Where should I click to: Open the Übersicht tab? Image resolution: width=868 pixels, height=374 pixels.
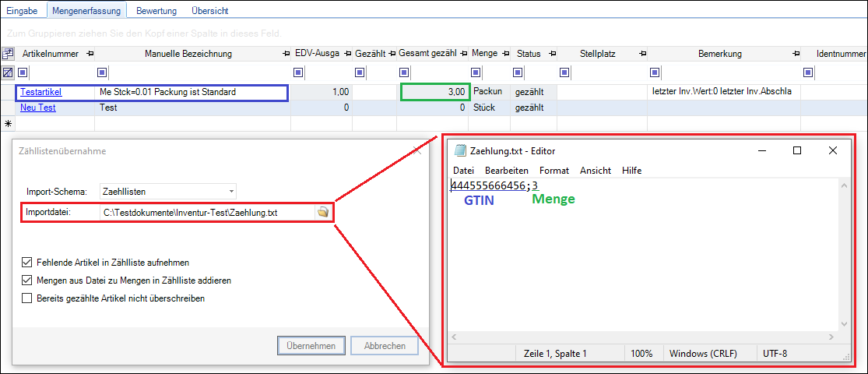[211, 11]
